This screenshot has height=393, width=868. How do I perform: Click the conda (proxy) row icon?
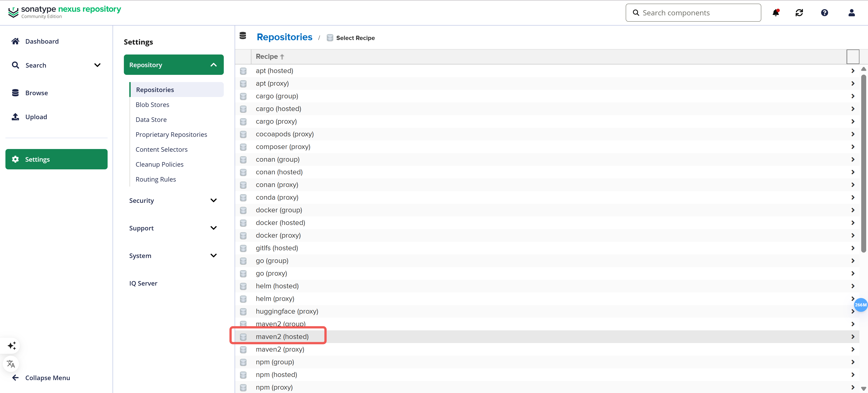(x=243, y=197)
